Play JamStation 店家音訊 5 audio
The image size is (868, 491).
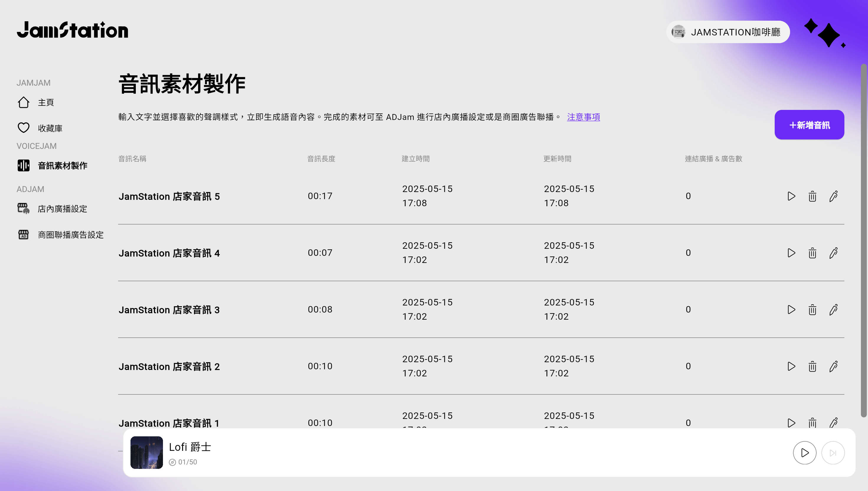(791, 196)
